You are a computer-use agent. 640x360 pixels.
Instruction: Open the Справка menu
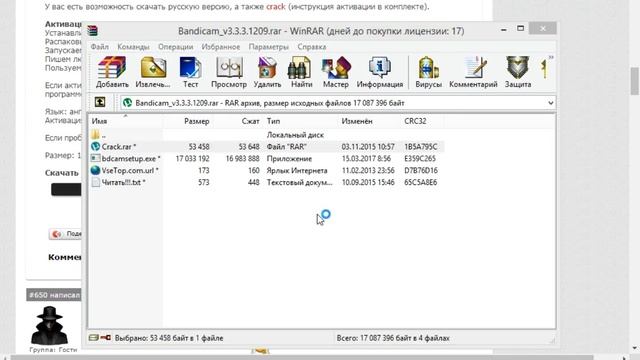coord(312,47)
